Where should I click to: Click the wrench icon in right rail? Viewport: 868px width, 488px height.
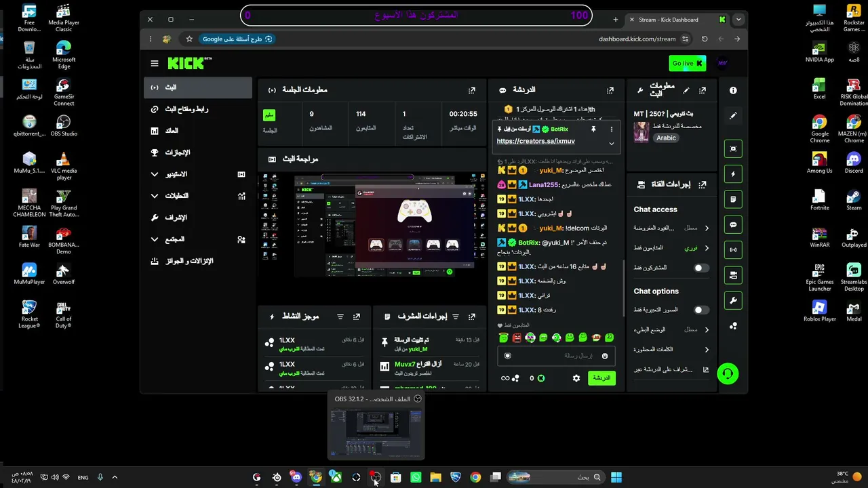coord(733,300)
